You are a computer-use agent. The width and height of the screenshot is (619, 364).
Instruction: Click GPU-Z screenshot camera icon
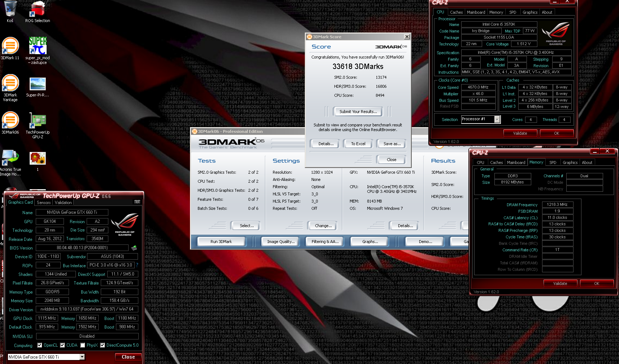point(137,201)
